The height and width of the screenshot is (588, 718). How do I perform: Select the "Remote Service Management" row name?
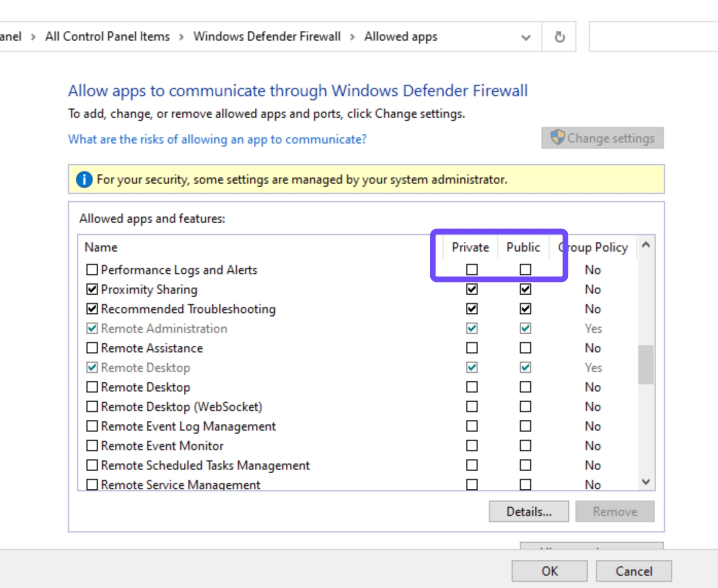181,485
